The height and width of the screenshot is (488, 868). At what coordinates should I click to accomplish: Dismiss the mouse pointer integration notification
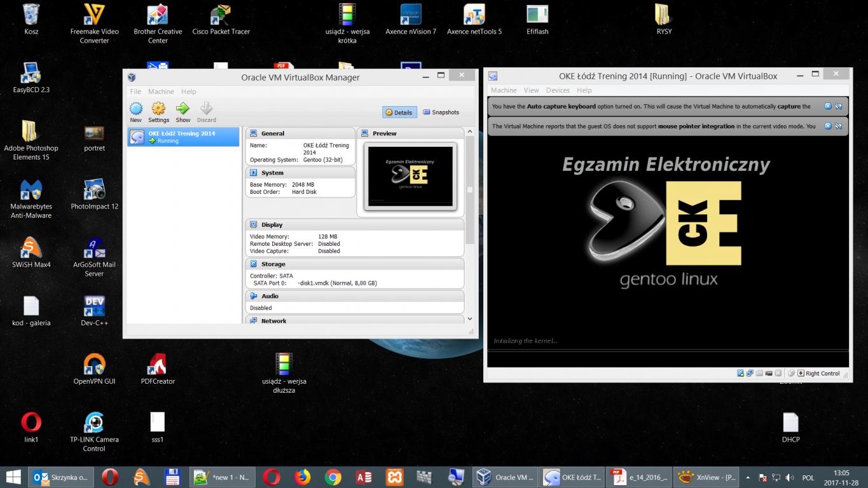click(x=828, y=126)
